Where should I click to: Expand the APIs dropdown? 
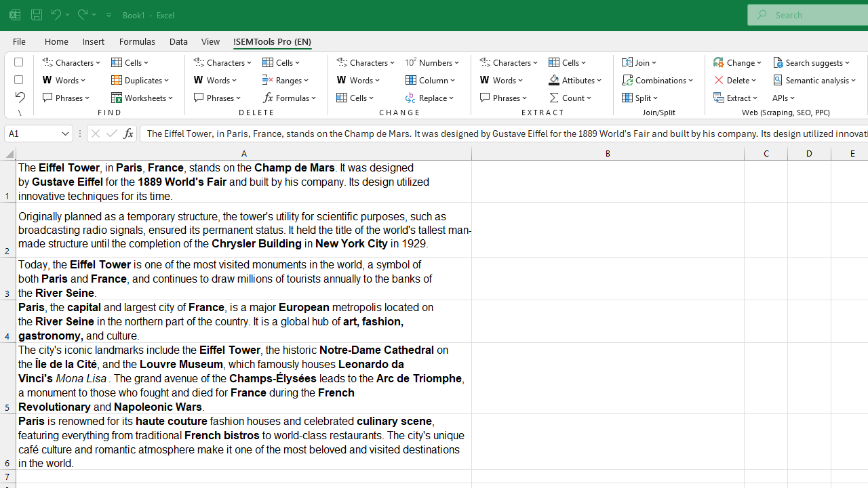783,97
